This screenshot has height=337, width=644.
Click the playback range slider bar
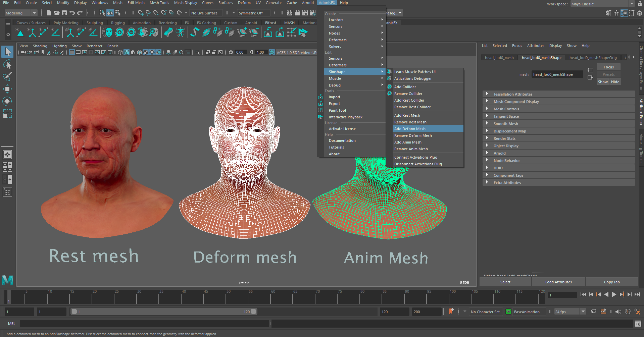pyautogui.click(x=164, y=312)
